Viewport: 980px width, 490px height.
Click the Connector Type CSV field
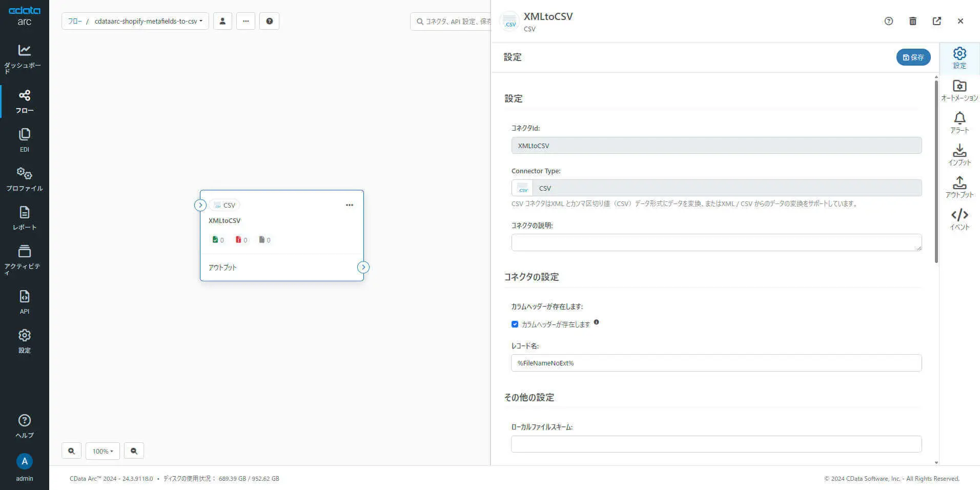coord(717,188)
